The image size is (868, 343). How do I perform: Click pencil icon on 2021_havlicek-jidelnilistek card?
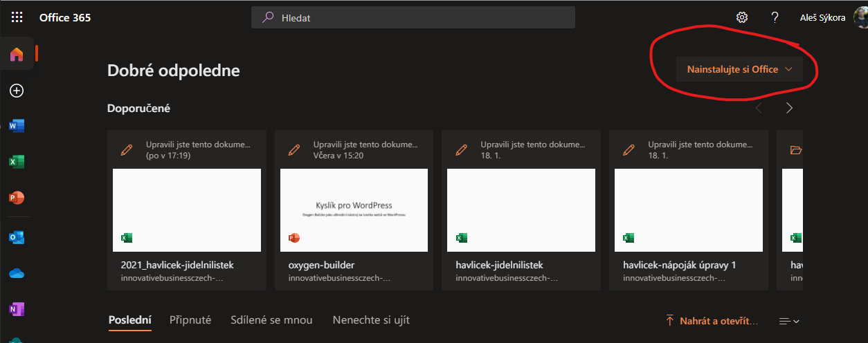coord(127,149)
